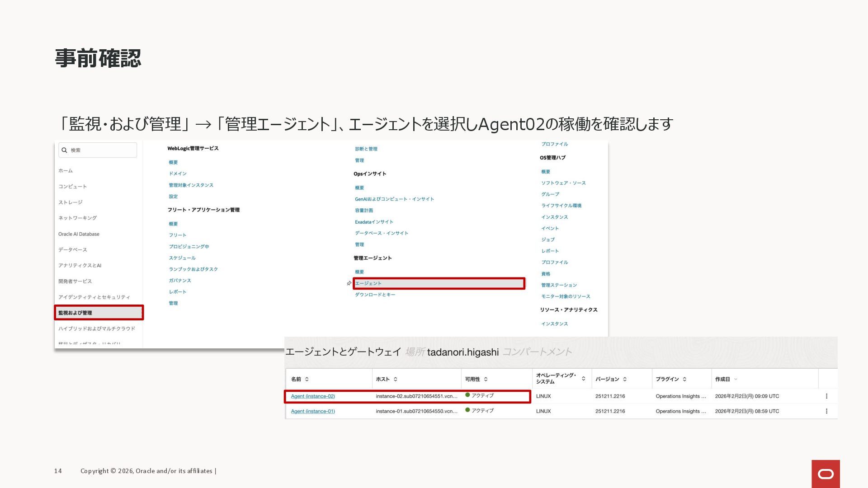Select 監視および管理 in sidebar

pos(75,313)
